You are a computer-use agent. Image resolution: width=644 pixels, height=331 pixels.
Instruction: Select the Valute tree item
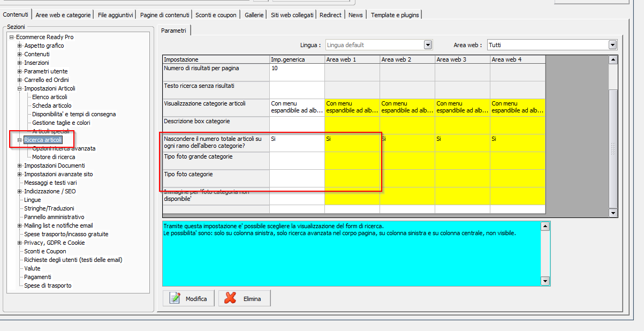click(x=32, y=268)
